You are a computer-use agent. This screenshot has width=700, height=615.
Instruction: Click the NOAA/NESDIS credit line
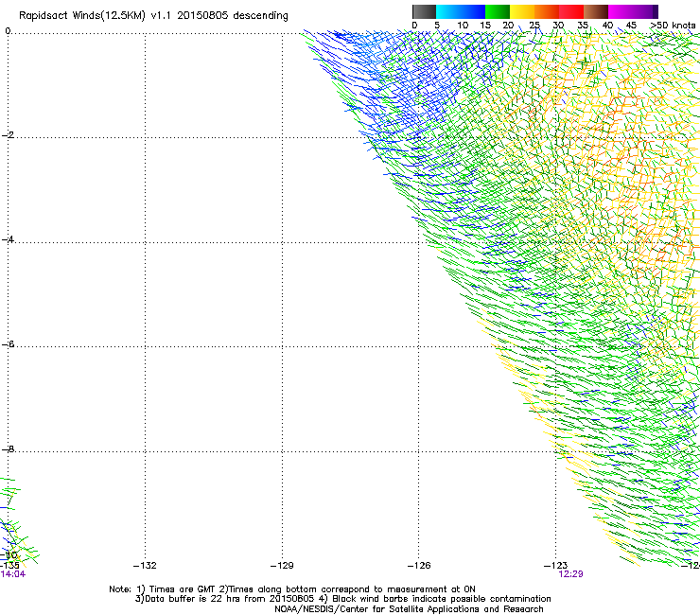[x=409, y=609]
